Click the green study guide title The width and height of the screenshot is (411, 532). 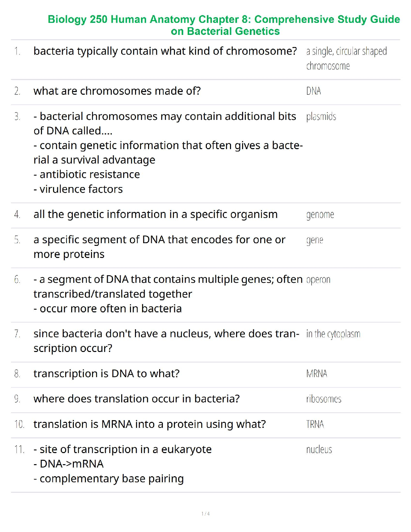point(224,25)
